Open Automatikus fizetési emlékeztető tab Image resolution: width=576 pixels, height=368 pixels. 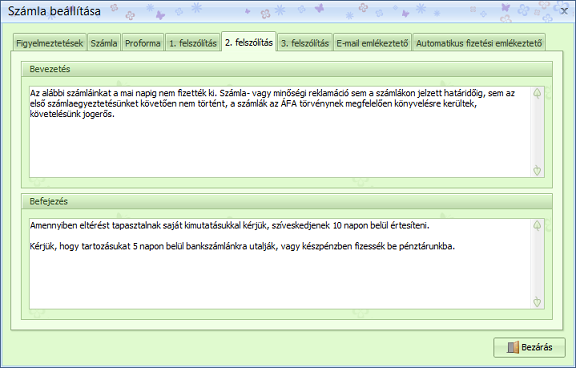pos(479,43)
